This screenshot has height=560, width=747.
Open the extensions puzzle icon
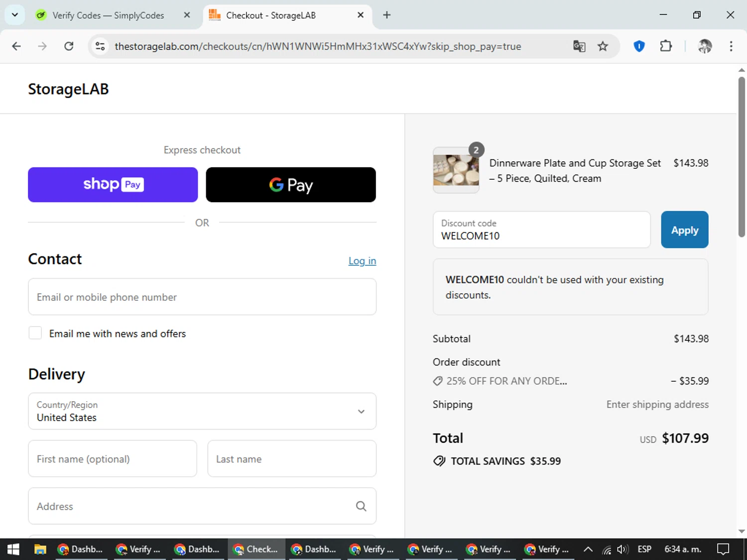[666, 46]
